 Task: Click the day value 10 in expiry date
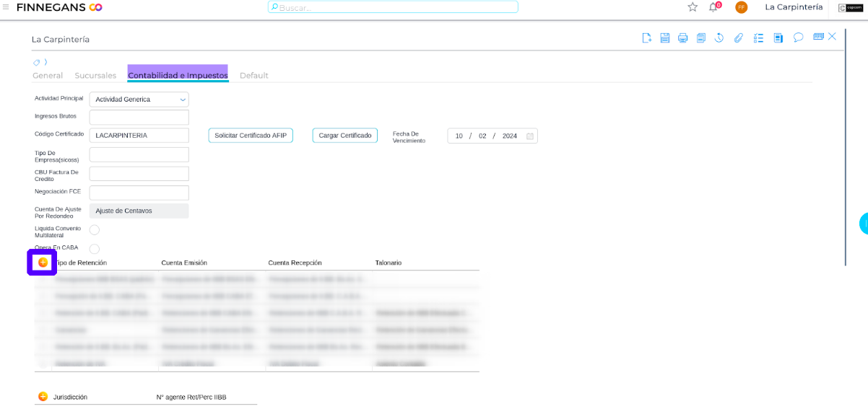point(459,136)
